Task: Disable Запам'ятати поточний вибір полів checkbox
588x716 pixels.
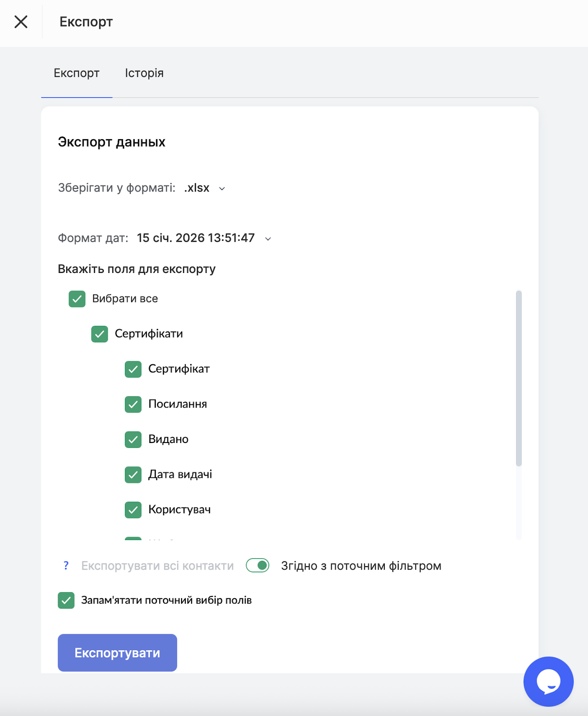Action: pyautogui.click(x=66, y=601)
